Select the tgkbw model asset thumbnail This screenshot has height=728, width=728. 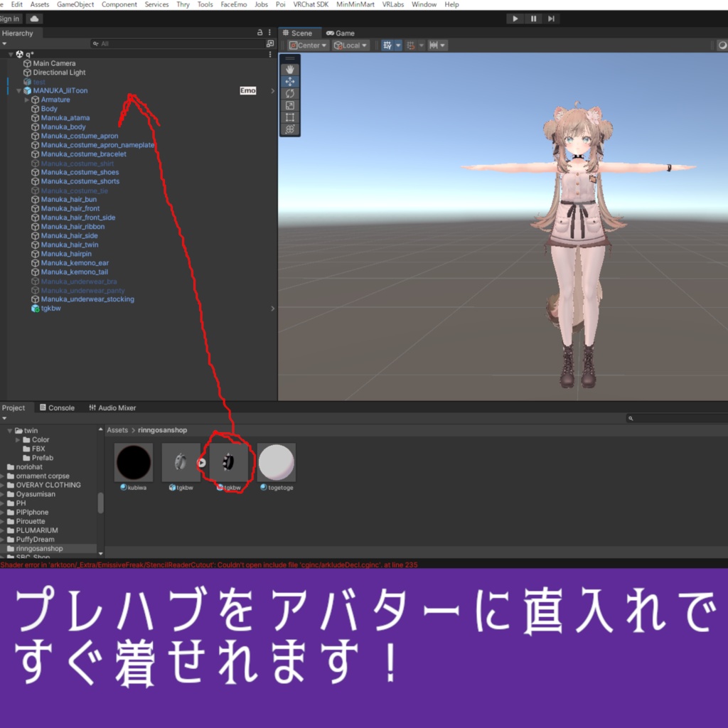(181, 462)
